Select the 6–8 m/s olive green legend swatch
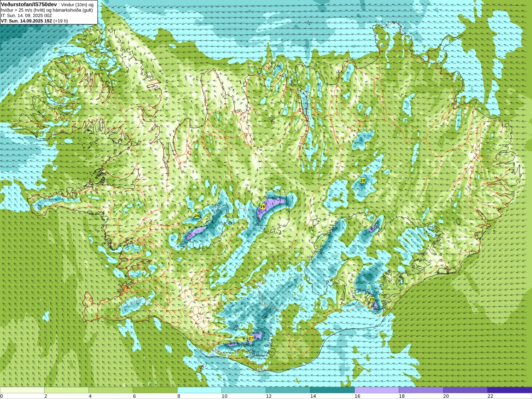The width and height of the screenshot is (532, 399). (155, 390)
